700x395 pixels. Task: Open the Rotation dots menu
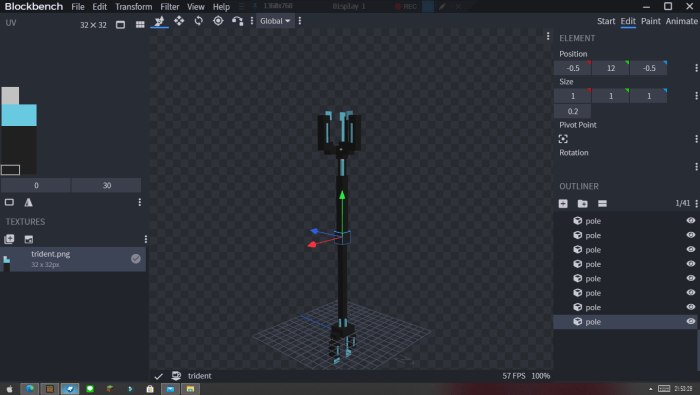696,166
